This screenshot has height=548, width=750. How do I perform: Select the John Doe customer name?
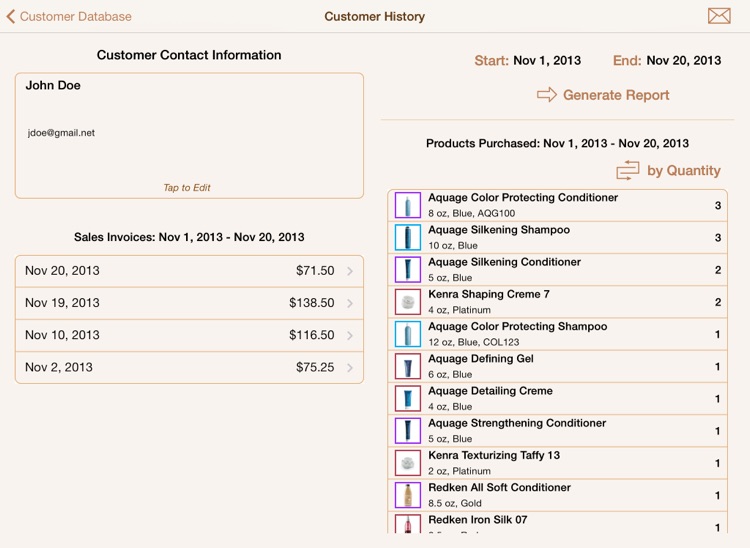click(x=53, y=85)
